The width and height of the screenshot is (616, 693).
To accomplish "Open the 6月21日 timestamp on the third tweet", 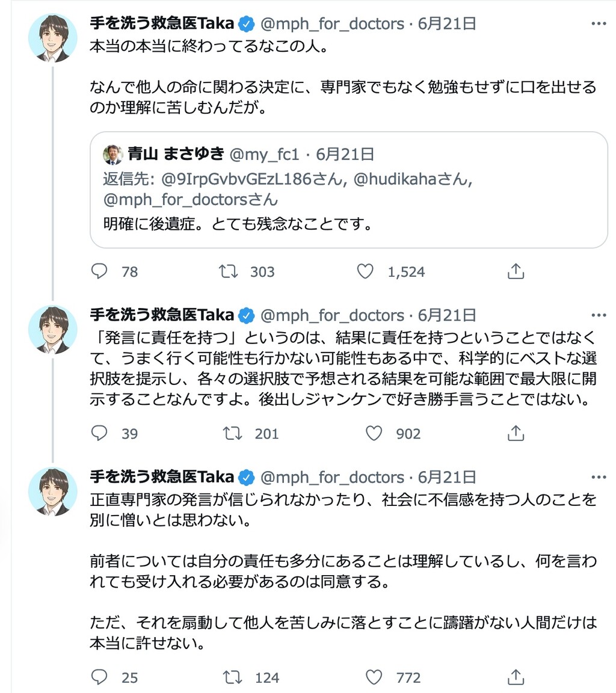I will (446, 478).
